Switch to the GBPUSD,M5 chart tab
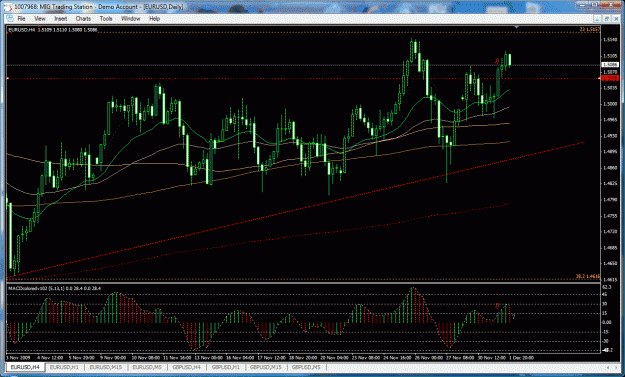Image resolution: width=625 pixels, height=377 pixels. pos(306,367)
